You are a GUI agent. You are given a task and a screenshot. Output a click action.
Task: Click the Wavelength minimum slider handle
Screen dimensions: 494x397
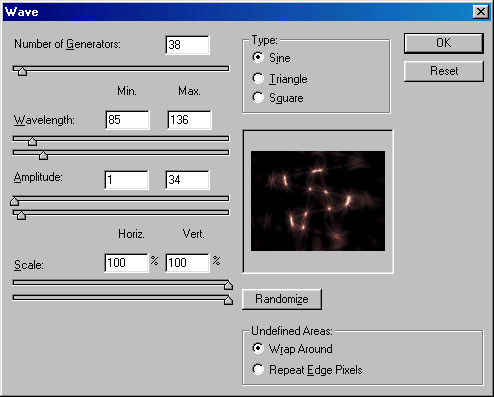pyautogui.click(x=32, y=141)
